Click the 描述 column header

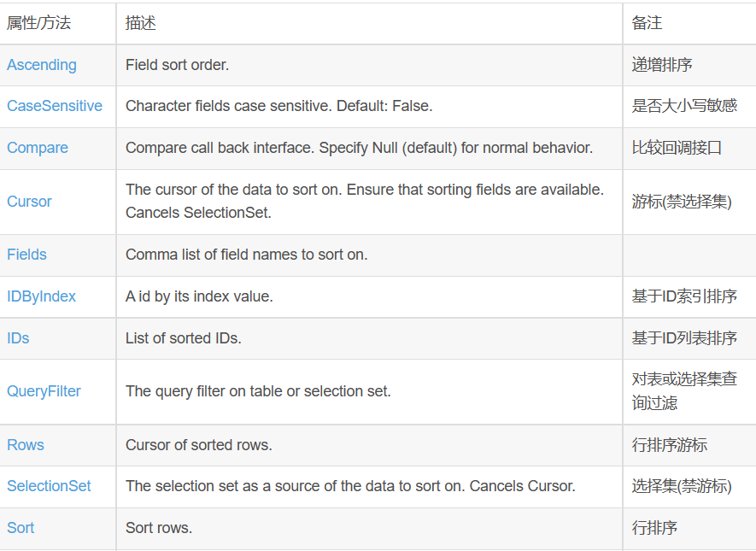[141, 23]
